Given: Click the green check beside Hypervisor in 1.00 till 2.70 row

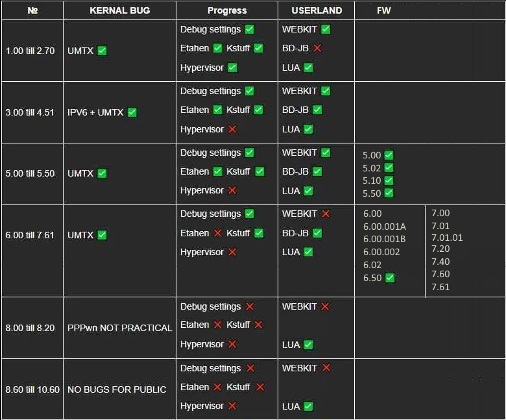Looking at the screenshot, I should coord(232,68).
